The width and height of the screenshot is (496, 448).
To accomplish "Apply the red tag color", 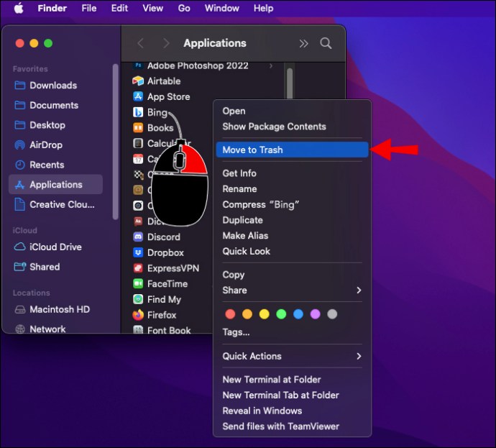I will tap(230, 314).
